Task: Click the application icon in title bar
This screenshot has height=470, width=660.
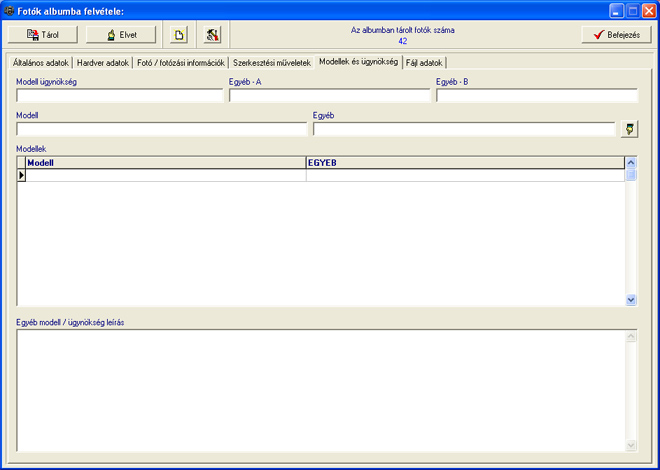Action: tap(9, 11)
